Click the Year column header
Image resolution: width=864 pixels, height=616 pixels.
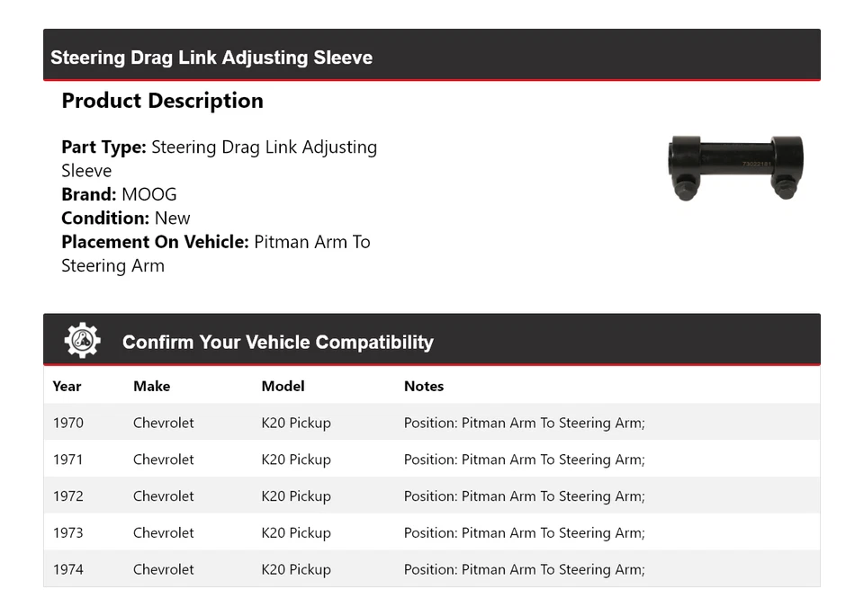pos(67,386)
